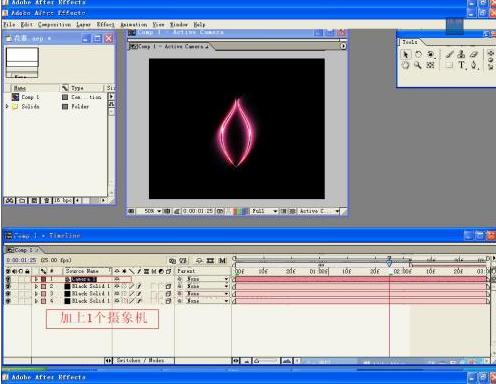Activate the Clone Stamp tool
The height and width of the screenshot is (384, 496).
tap(461, 54)
